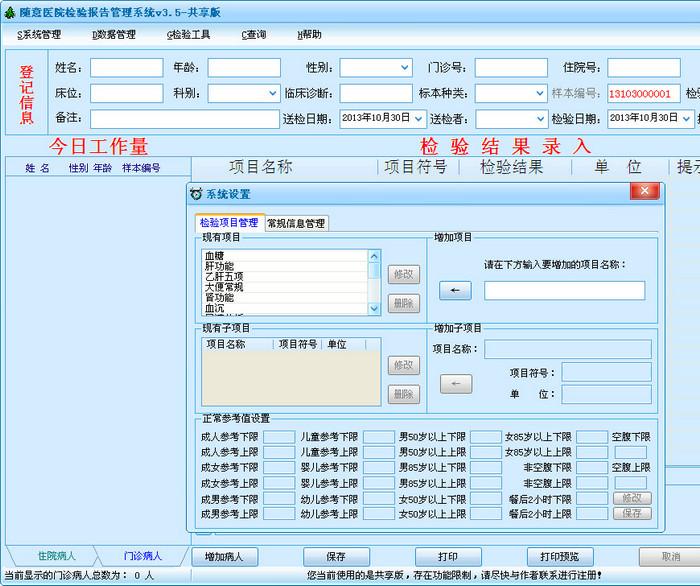Select 大便常规 in the 现有项目 list
Screen dimensions: 700x586
[284, 287]
